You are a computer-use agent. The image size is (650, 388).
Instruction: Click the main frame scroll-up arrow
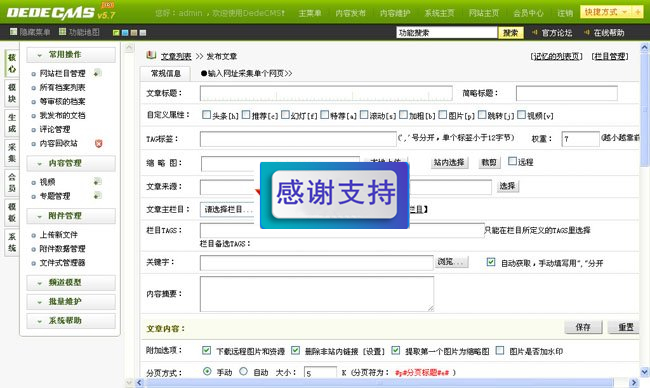(645, 47)
